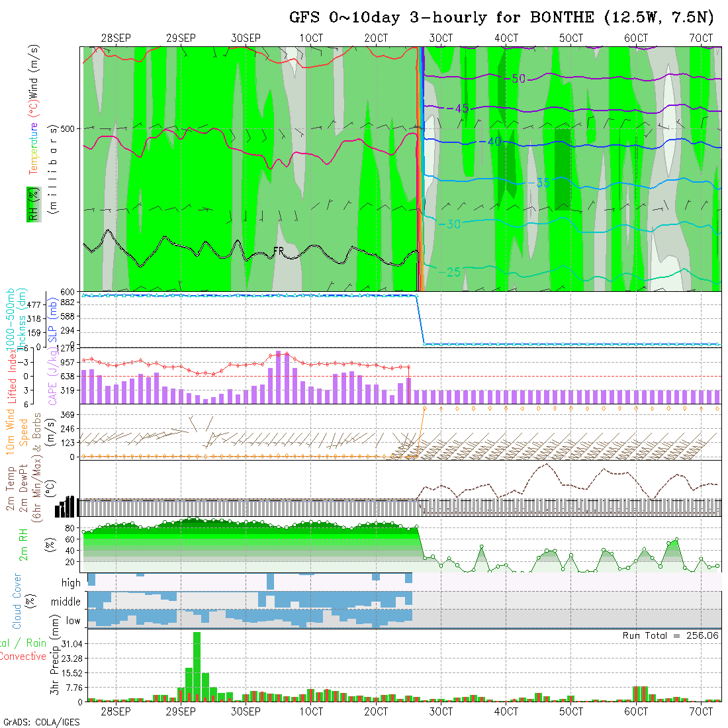Select the 3OCT date on top axis
728x728 pixels.
(x=440, y=38)
